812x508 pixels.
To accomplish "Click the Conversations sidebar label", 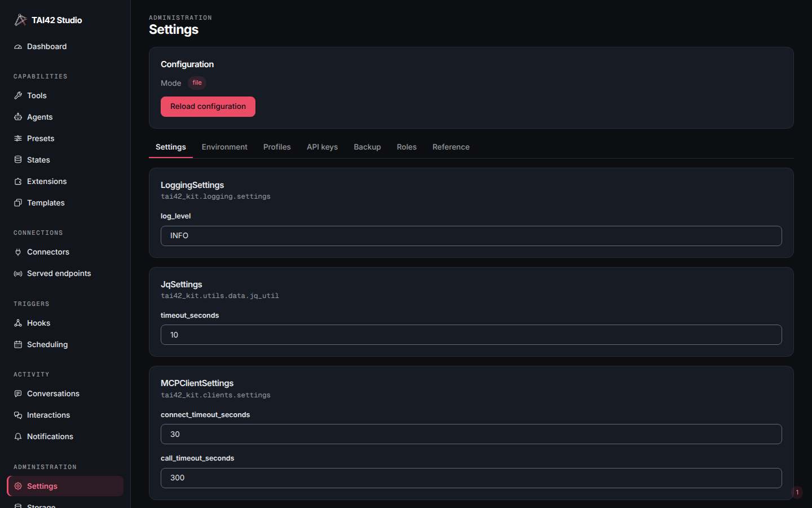I will click(x=53, y=394).
